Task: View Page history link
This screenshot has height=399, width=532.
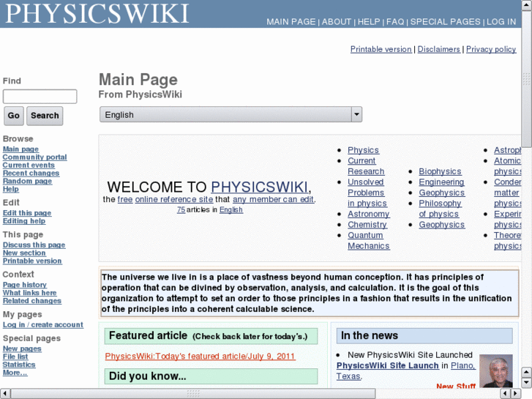Action: point(25,285)
